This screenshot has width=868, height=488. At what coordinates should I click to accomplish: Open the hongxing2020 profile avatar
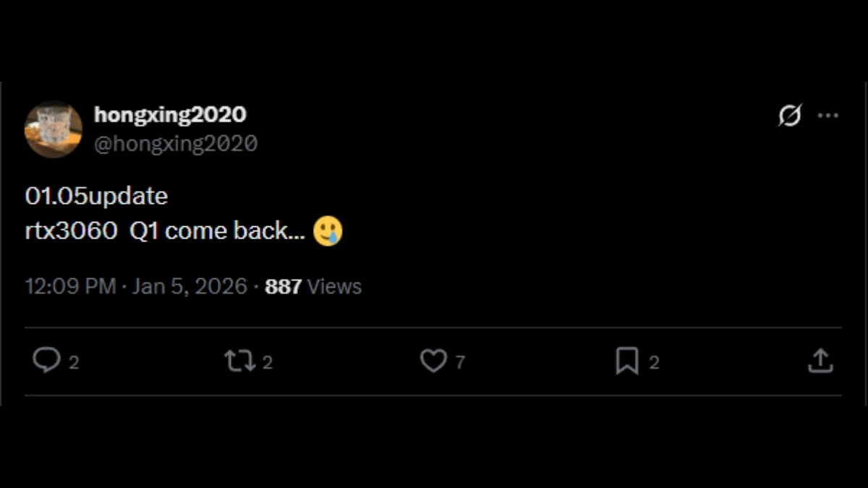pos(54,129)
